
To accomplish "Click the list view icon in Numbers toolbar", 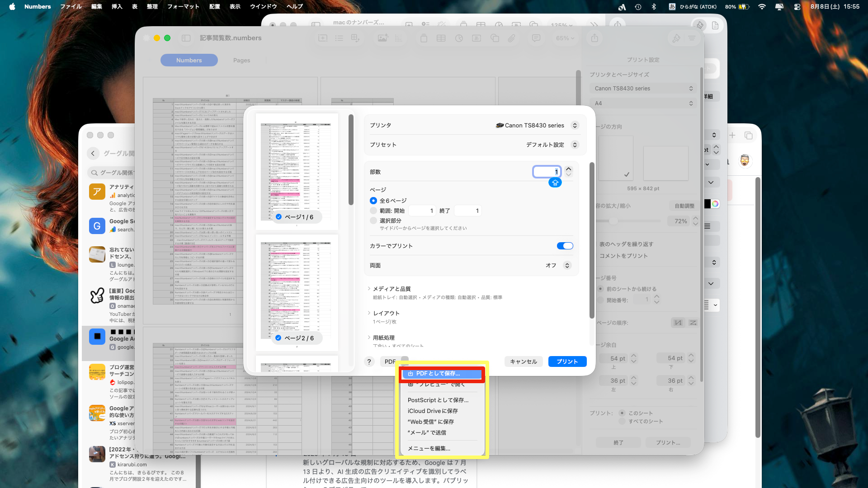I will pos(339,38).
